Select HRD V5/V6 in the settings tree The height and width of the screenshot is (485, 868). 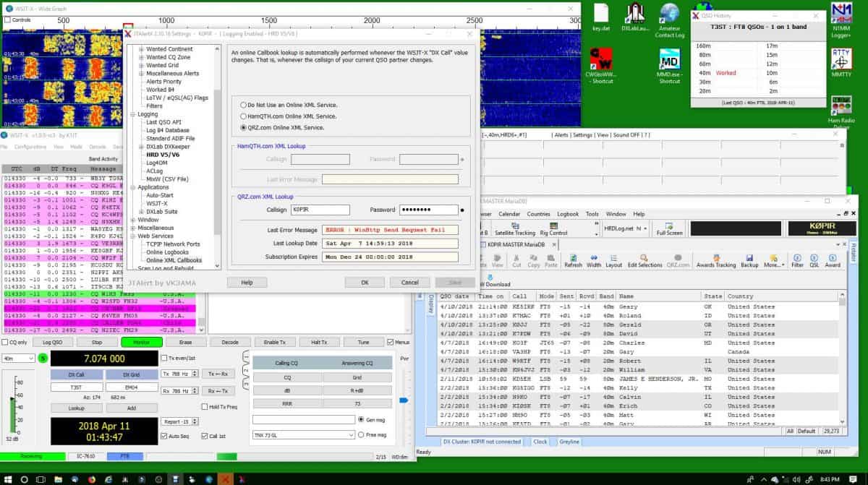click(163, 155)
